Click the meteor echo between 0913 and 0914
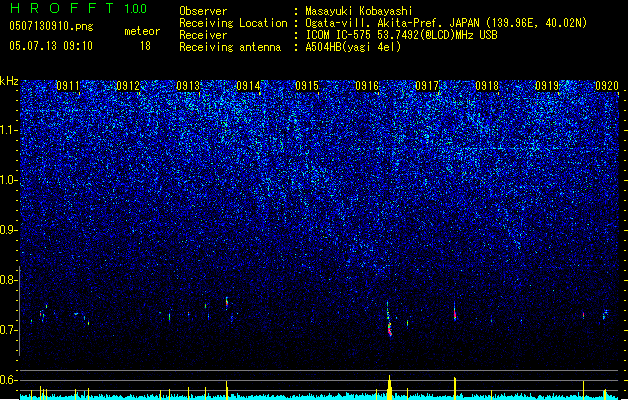The image size is (629, 400). 227,303
